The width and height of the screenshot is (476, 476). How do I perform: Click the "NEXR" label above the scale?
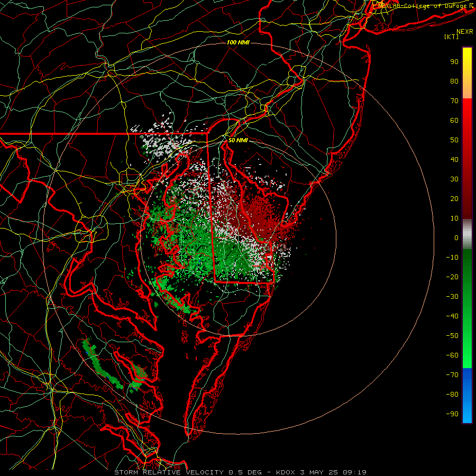465,32
